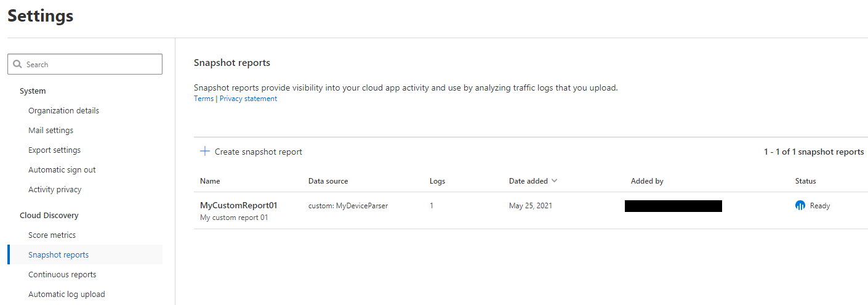Navigate to Continuous reports
868x305 pixels.
click(62, 275)
